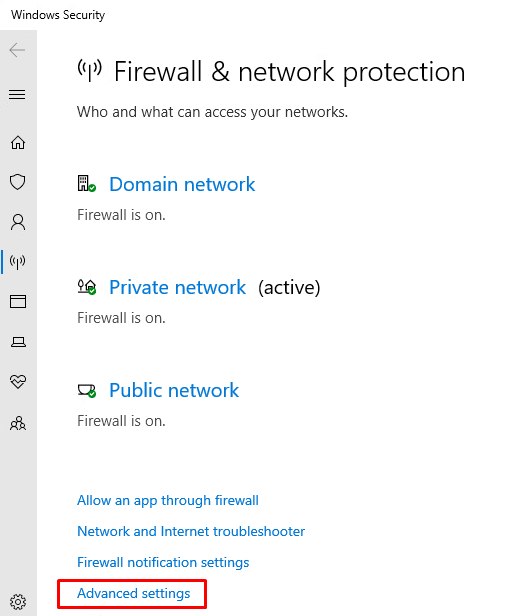
Task: Open Private network settings
Action: pos(177,287)
